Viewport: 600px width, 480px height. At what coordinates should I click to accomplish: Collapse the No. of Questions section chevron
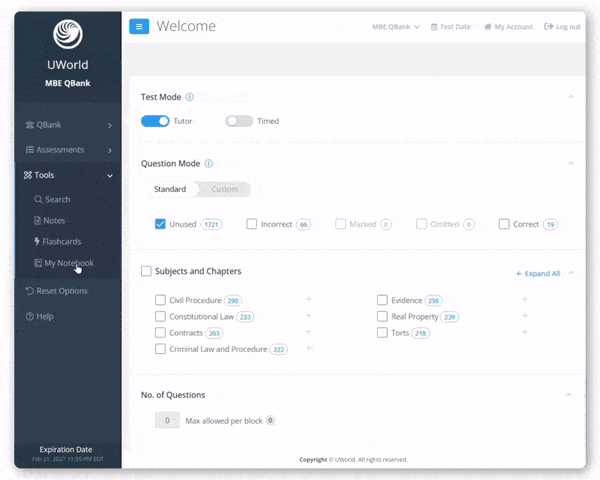(x=569, y=394)
